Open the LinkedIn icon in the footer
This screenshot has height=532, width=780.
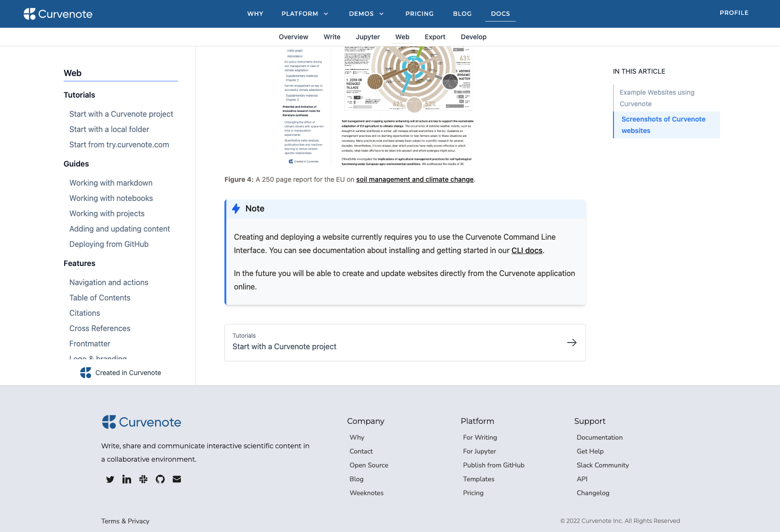point(126,479)
